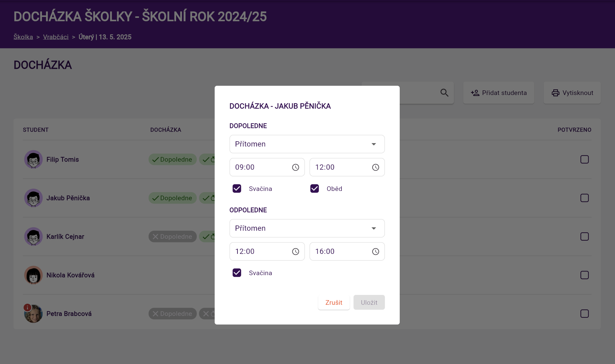The image size is (615, 364).
Task: Uncheck afternoon Svačina checkbox
Action: (237, 273)
